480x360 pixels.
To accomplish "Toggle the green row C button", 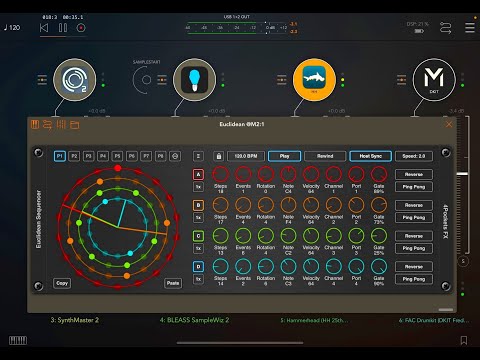I will point(198,236).
